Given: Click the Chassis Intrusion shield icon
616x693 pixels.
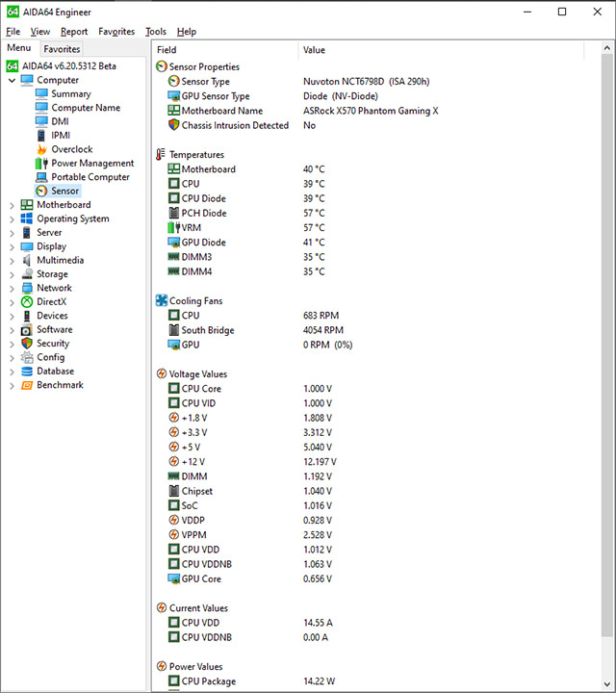Looking at the screenshot, I should click(174, 125).
